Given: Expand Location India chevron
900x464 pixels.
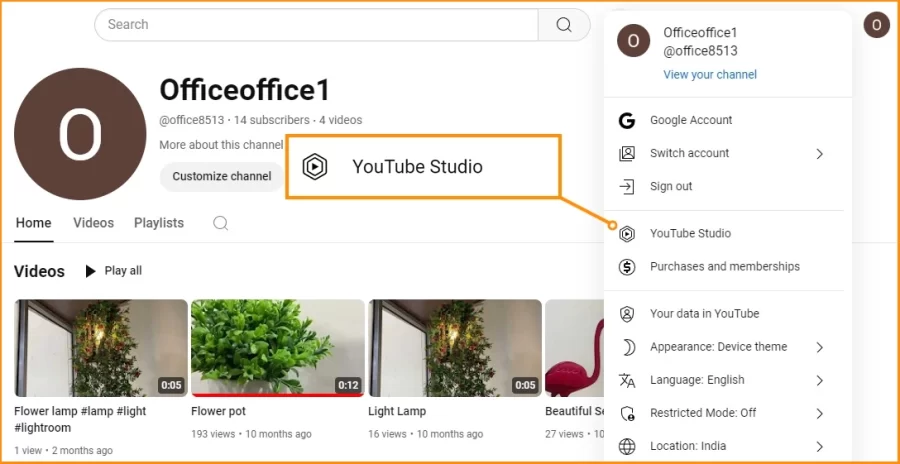Looking at the screenshot, I should (820, 447).
